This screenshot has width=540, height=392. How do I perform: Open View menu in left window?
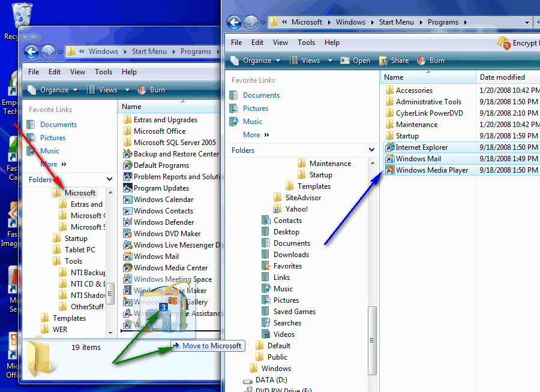[x=77, y=72]
